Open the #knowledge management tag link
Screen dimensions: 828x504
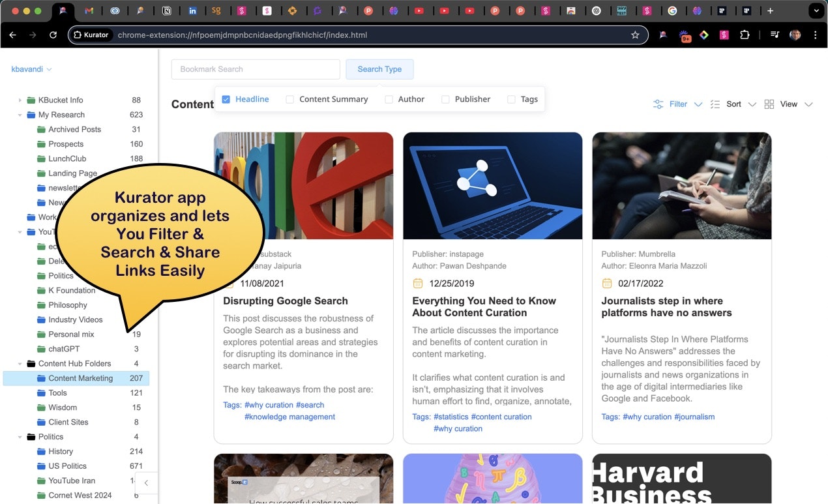pyautogui.click(x=289, y=417)
